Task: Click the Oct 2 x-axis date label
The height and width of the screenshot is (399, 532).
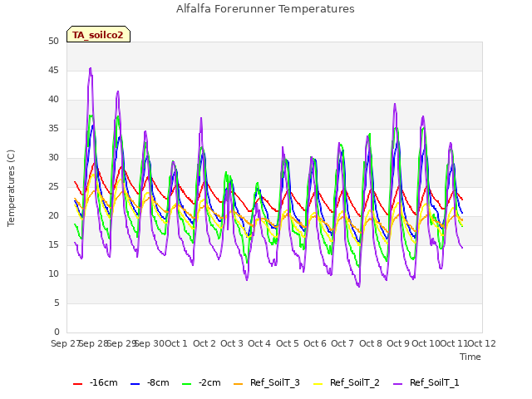Action: tap(204, 343)
